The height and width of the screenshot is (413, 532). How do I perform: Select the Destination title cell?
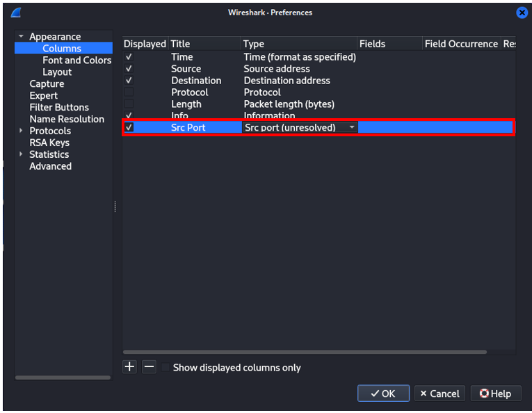tap(196, 81)
